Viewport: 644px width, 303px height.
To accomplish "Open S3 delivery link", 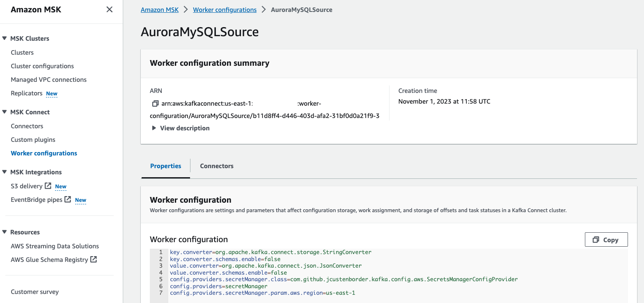I will [27, 186].
